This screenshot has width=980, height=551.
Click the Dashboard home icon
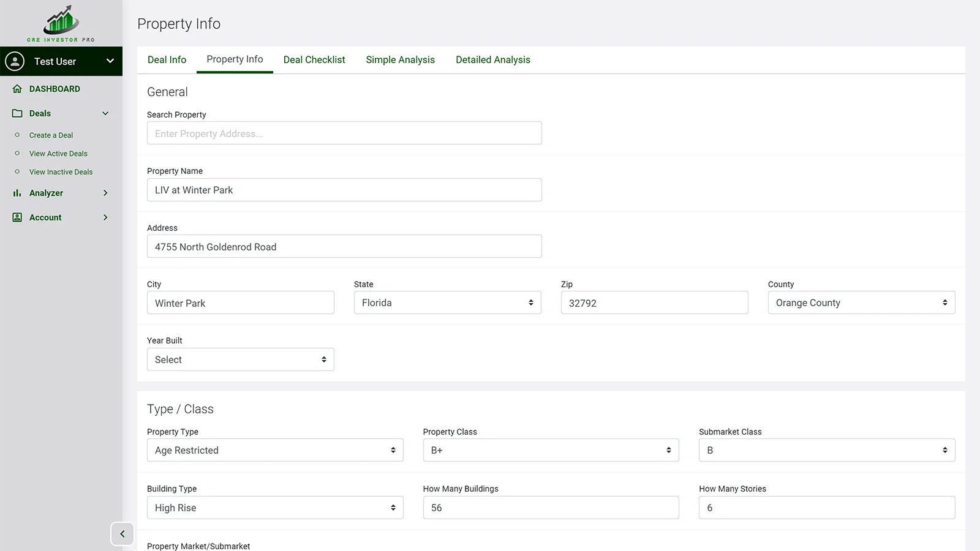pyautogui.click(x=17, y=89)
